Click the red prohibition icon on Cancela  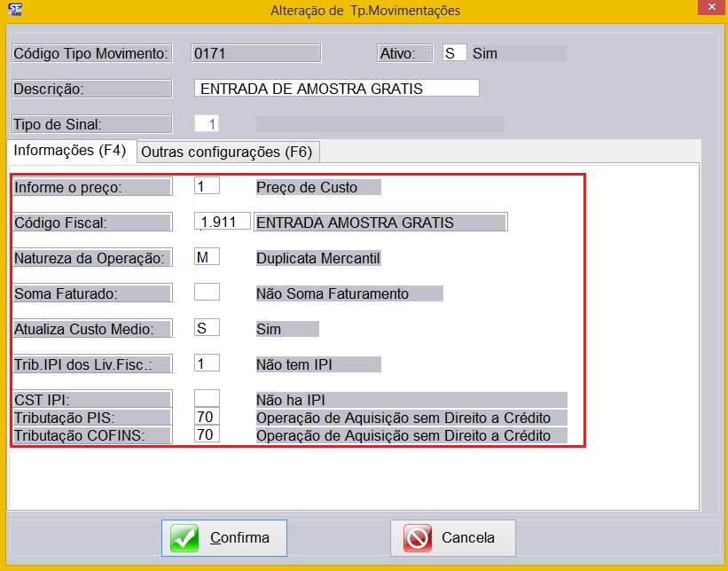[x=417, y=538]
